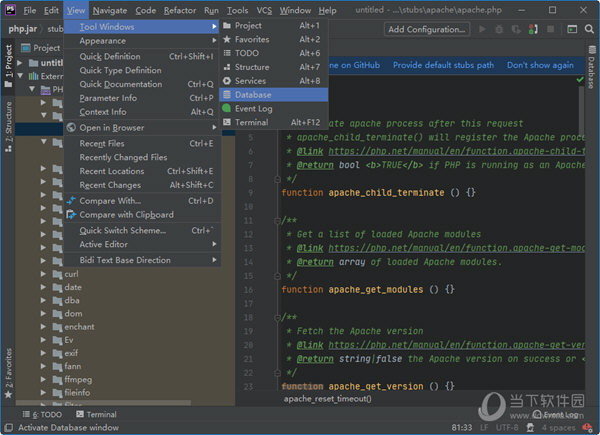
Task: Select the fann folder in the tree
Action: pos(73,366)
